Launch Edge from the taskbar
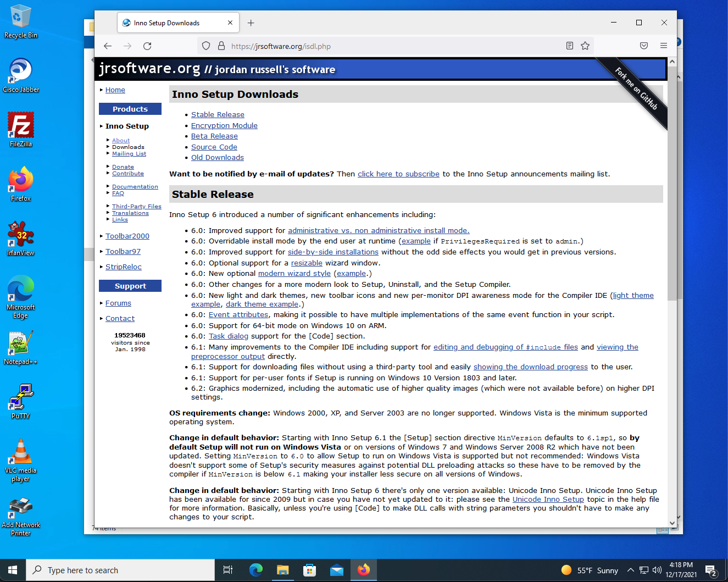 pos(256,570)
